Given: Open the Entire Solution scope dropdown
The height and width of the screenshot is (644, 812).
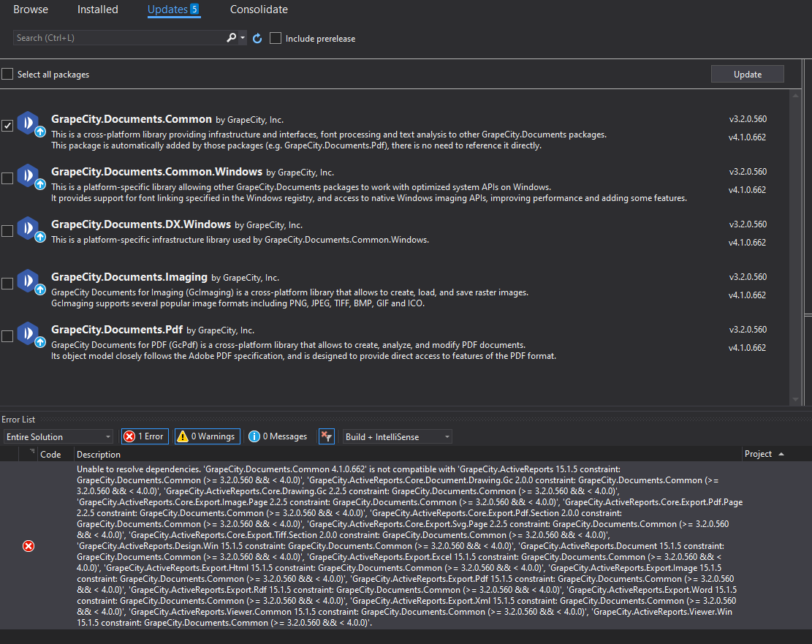Looking at the screenshot, I should click(58, 436).
